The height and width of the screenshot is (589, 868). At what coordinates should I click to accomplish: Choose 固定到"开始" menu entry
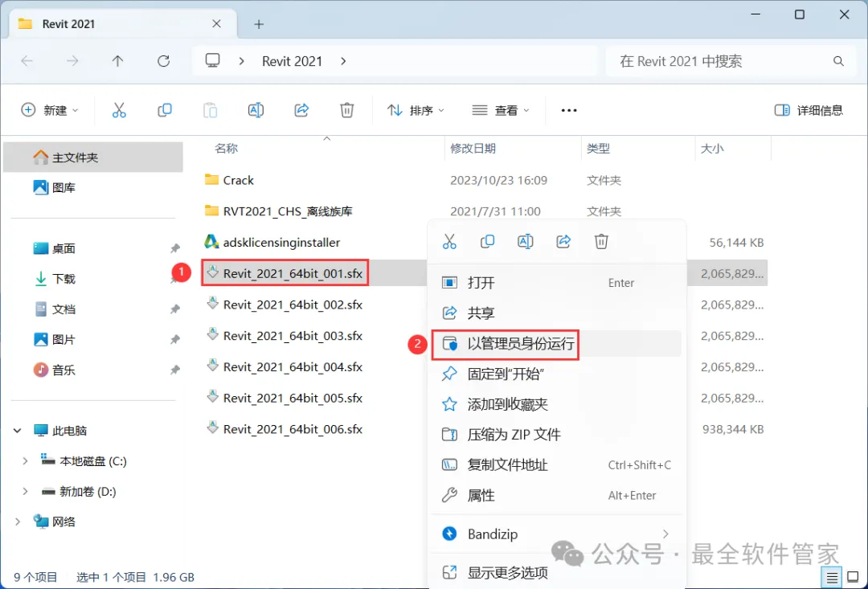click(556, 374)
